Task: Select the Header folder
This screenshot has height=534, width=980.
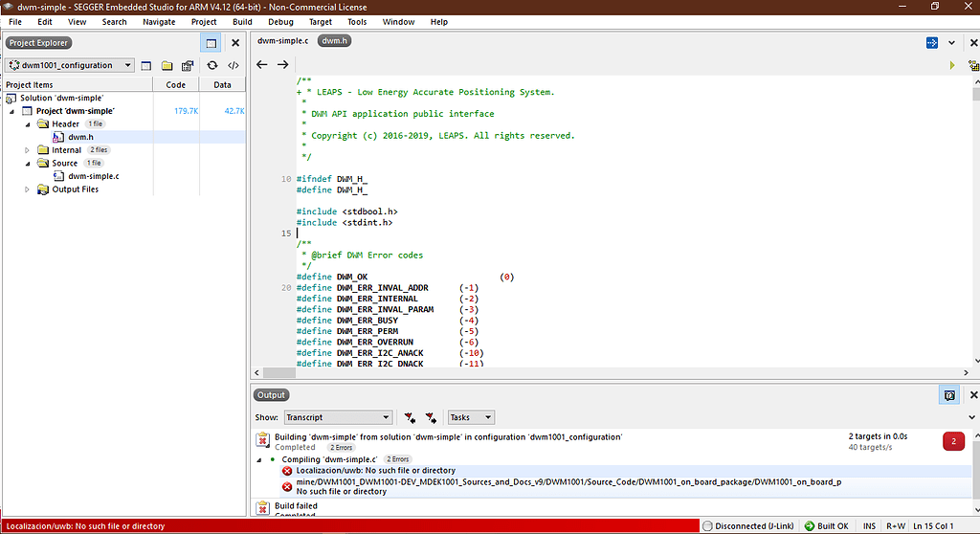Action: pos(65,123)
